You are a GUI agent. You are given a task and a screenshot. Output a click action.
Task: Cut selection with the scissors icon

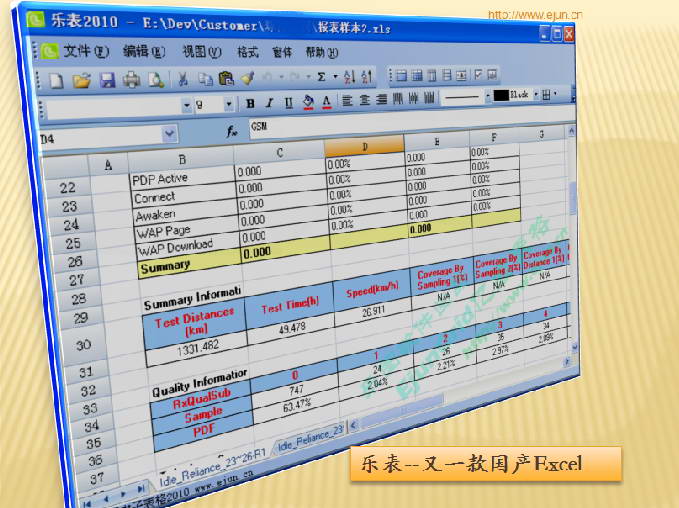pyautogui.click(x=183, y=79)
